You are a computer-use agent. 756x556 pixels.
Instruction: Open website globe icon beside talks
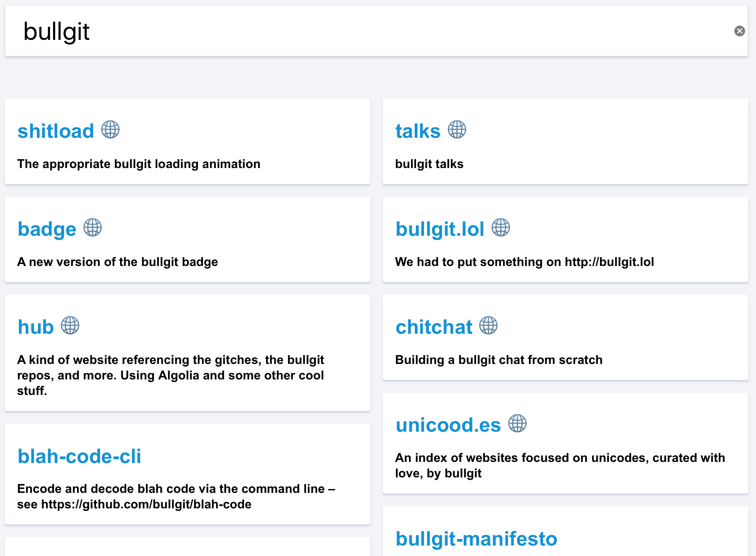[457, 130]
